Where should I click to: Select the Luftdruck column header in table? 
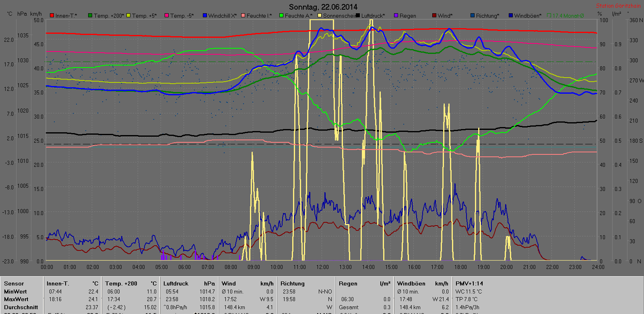tap(176, 283)
